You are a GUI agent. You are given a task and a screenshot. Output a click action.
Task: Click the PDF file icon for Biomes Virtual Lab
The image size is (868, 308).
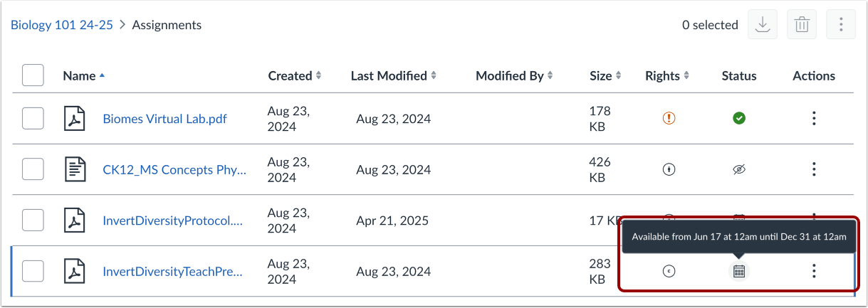pos(75,119)
